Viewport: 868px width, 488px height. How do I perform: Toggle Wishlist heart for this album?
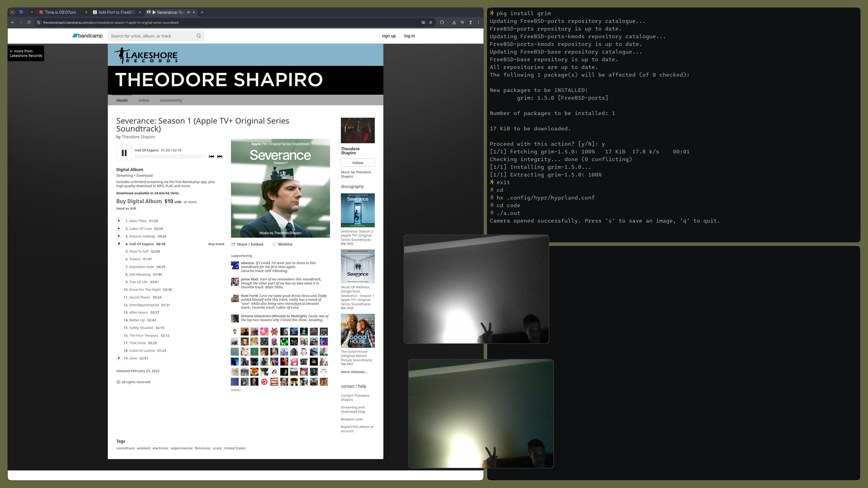coord(282,244)
